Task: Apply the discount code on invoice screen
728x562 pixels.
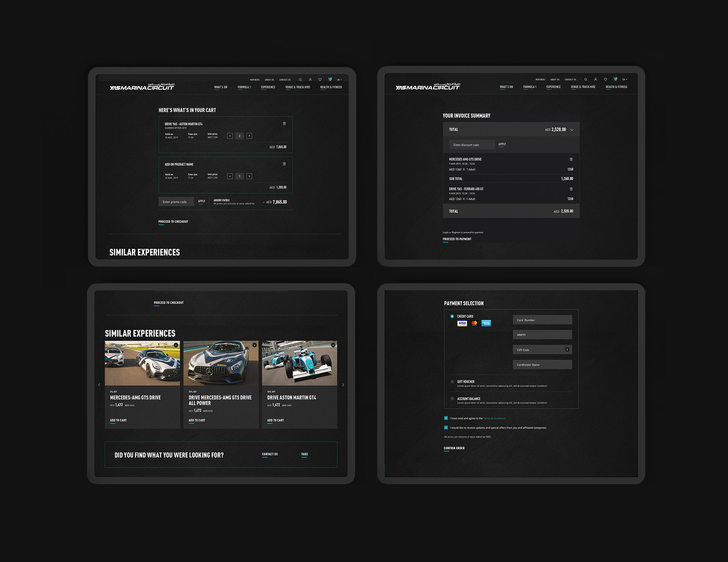Action: 502,144
